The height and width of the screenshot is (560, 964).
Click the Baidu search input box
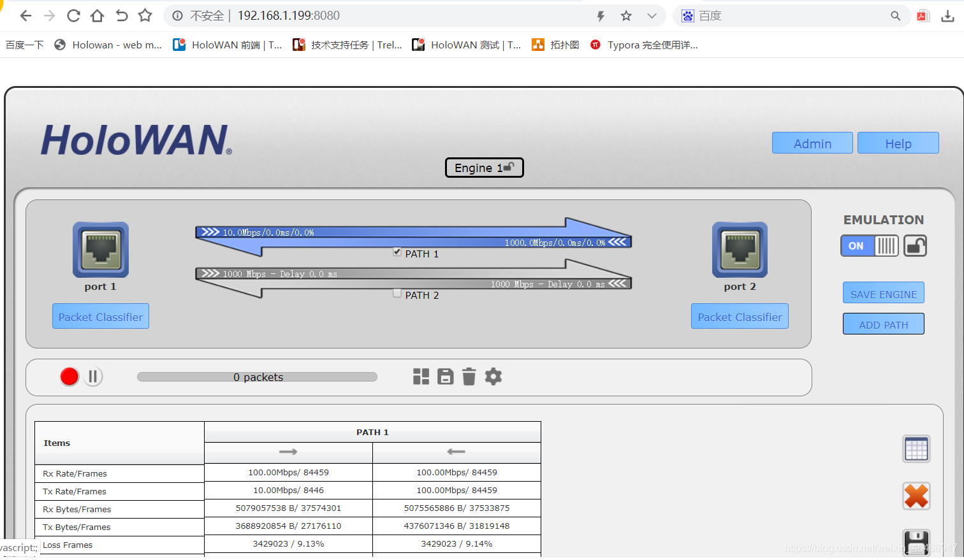pyautogui.click(x=791, y=16)
